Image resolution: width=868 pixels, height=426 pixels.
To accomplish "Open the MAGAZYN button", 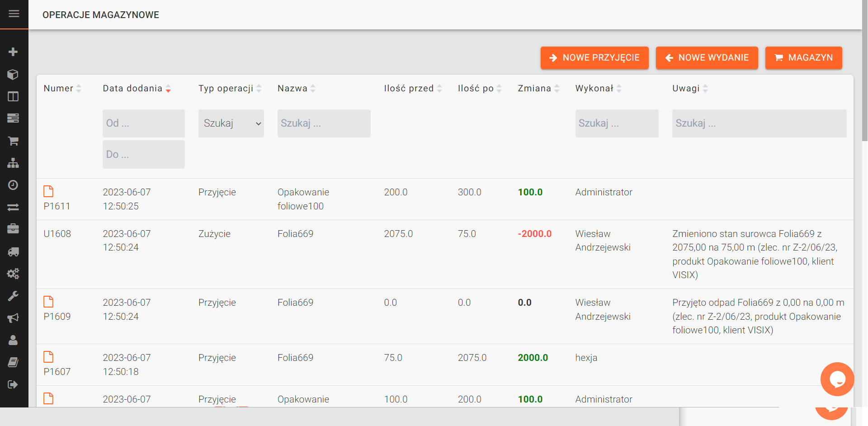I will click(x=803, y=58).
